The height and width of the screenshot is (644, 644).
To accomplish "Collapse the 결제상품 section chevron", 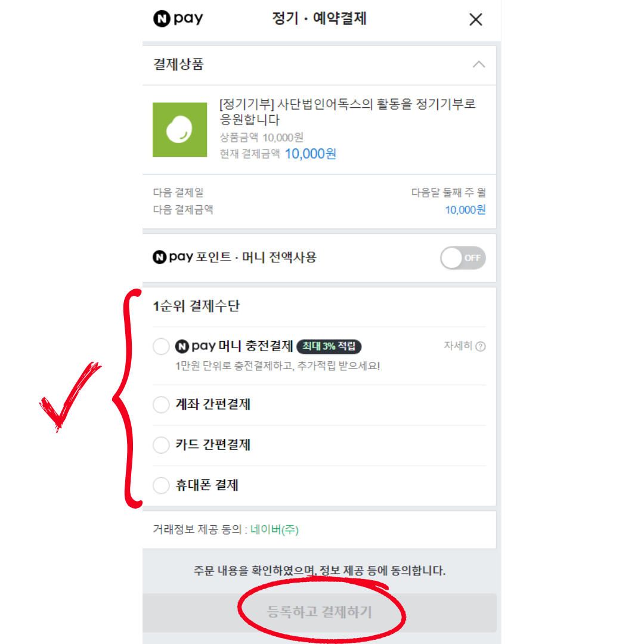I will tap(478, 64).
